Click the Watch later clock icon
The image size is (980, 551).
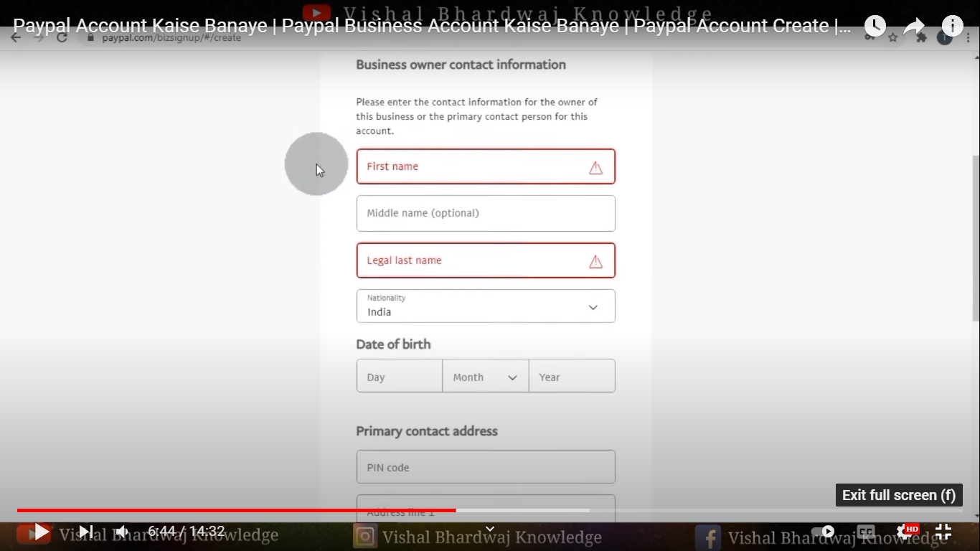tap(875, 27)
